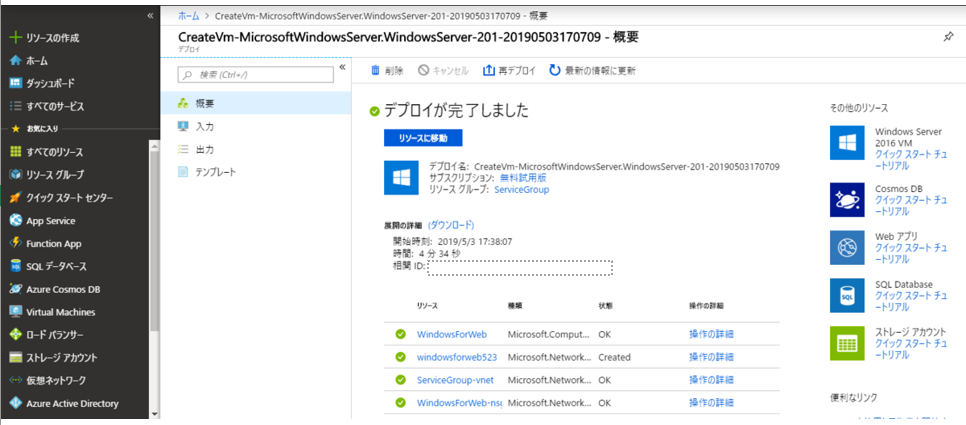The width and height of the screenshot is (966, 425).
Task: Click the Refresh circular arrow icon
Action: pos(554,70)
